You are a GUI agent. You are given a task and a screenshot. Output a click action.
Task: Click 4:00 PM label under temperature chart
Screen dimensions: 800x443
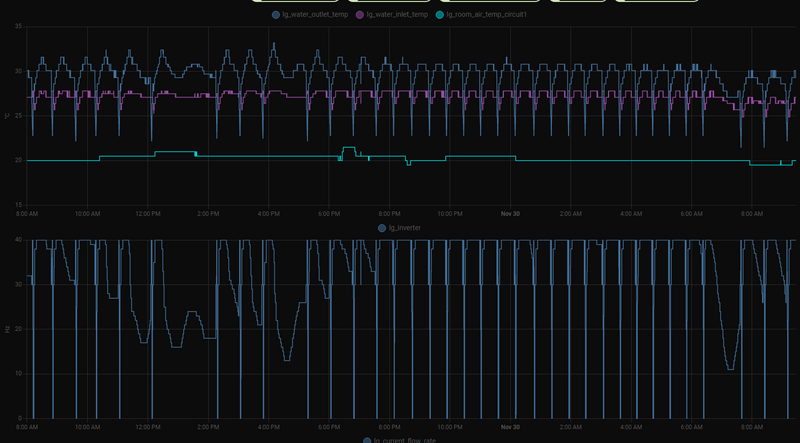pos(268,214)
